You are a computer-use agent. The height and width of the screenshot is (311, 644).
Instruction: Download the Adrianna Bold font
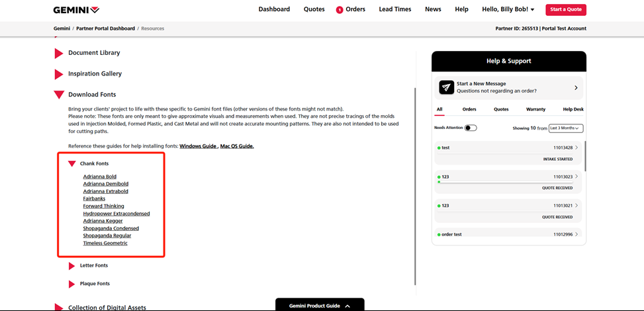[x=99, y=177]
